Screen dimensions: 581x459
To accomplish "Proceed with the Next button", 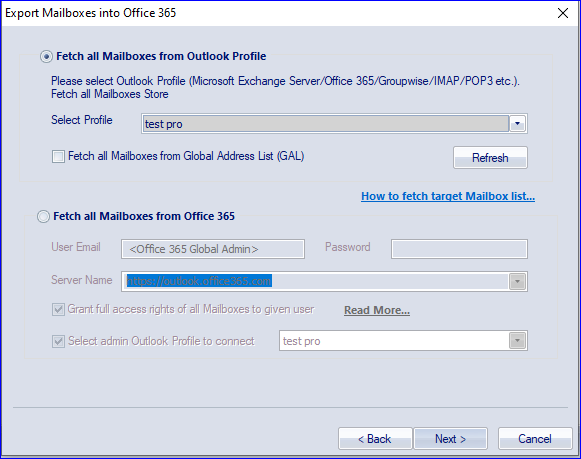I will 450,439.
